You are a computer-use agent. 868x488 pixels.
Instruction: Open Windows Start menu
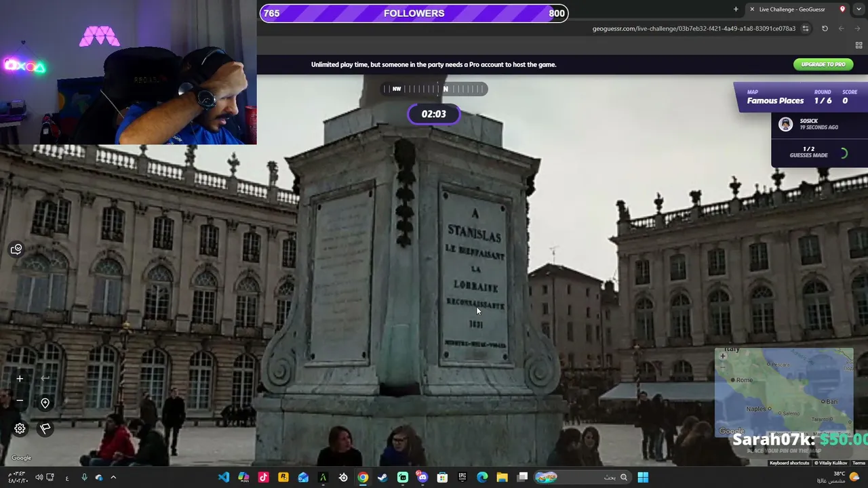[x=643, y=477]
